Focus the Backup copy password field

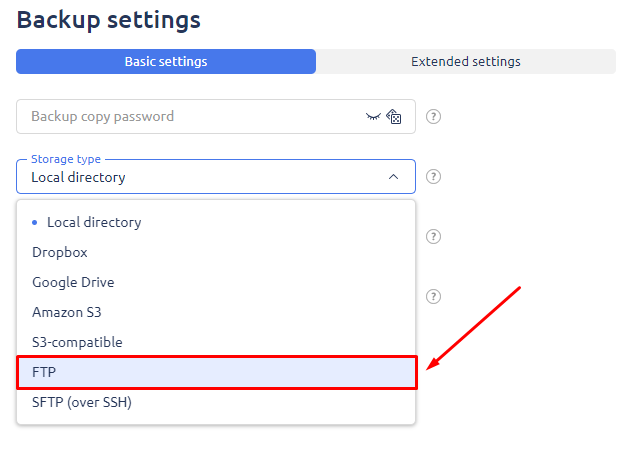tap(190, 117)
